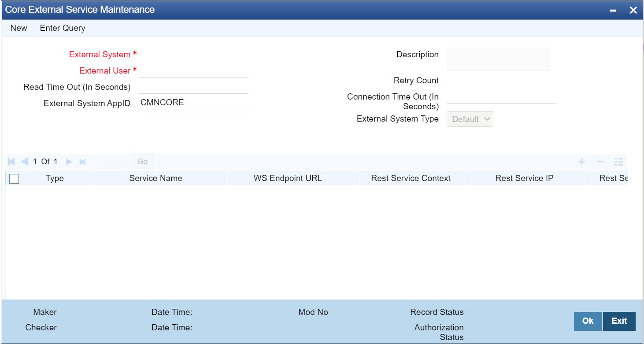The image size is (644, 344).
Task: Add a new service row with plus icon
Action: click(x=582, y=162)
